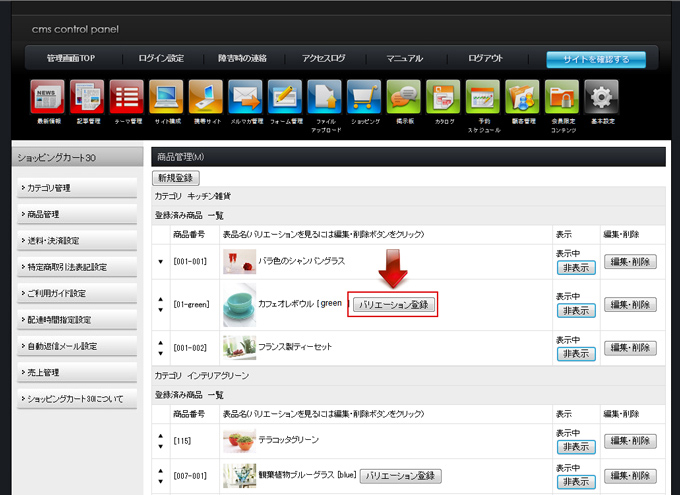Expand 売上管理 sidebar section

(x=77, y=371)
